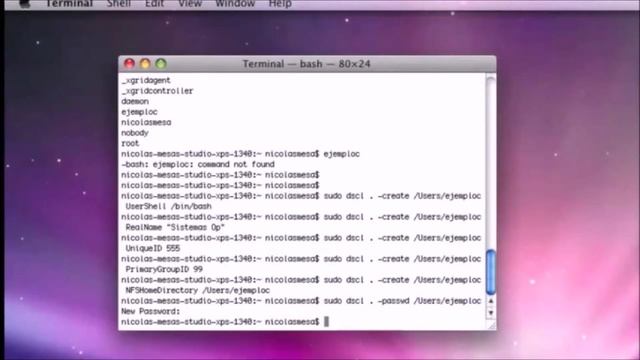
Task: Click the 'daemon' line
Action: point(135,101)
